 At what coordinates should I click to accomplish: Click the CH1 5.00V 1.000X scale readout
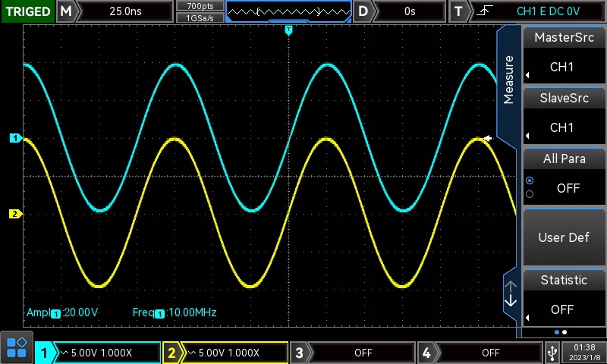click(102, 353)
